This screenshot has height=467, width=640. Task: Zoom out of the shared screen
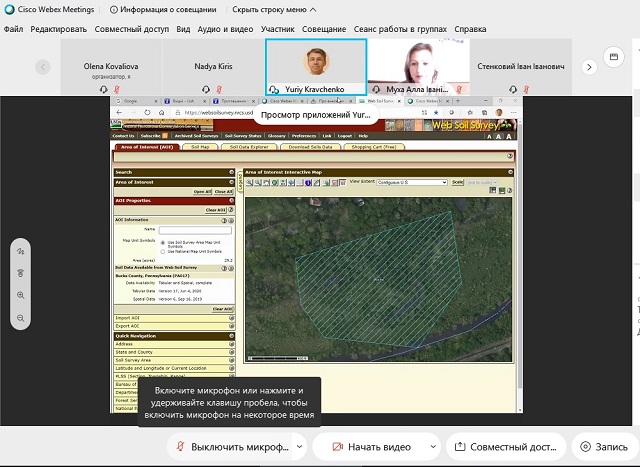20,318
